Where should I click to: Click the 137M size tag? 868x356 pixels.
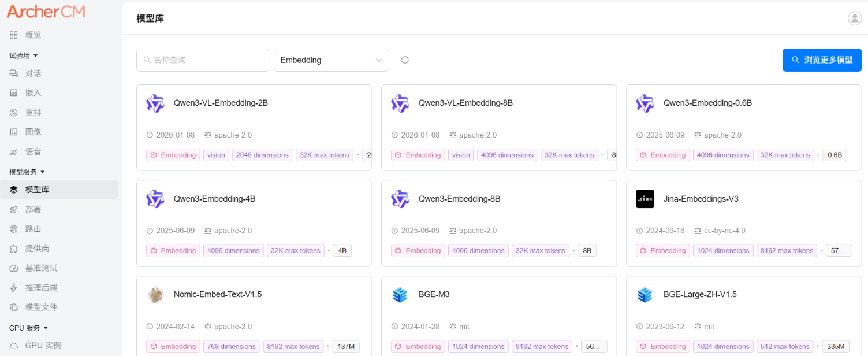[347, 347]
